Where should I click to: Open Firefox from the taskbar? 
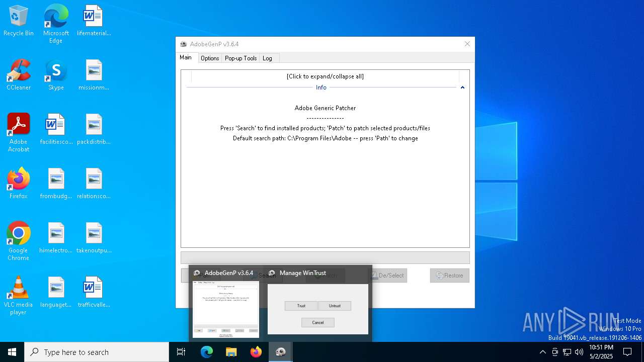click(x=256, y=352)
